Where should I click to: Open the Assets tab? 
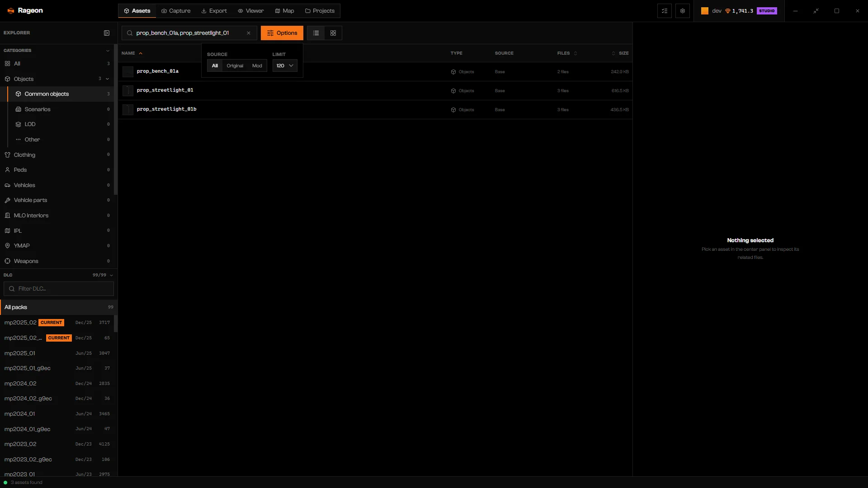tap(137, 11)
